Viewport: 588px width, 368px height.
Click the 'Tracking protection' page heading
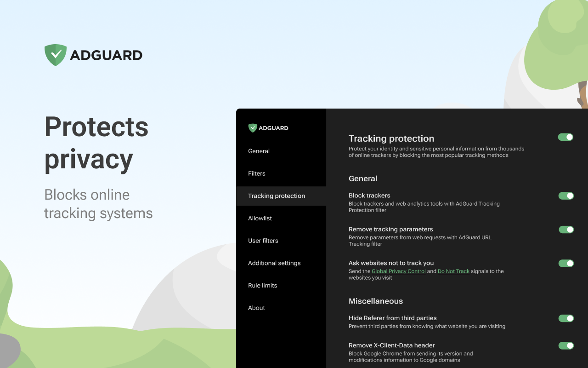[391, 138]
